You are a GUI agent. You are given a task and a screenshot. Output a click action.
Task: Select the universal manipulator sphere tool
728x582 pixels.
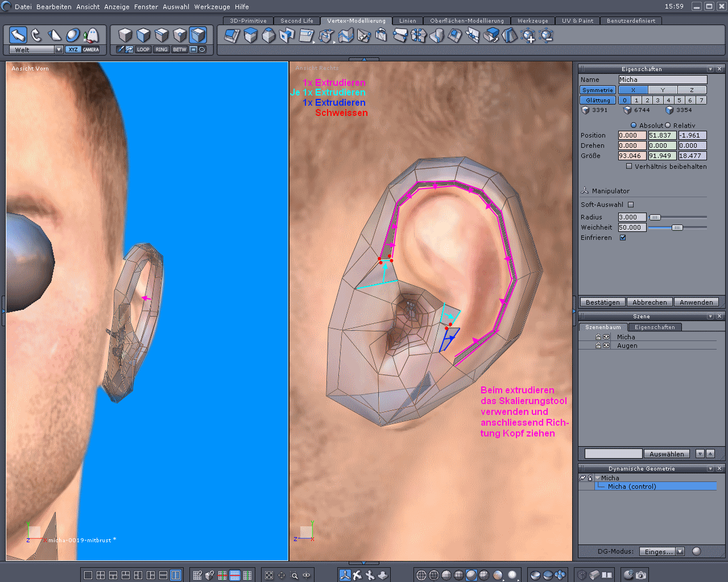73,35
